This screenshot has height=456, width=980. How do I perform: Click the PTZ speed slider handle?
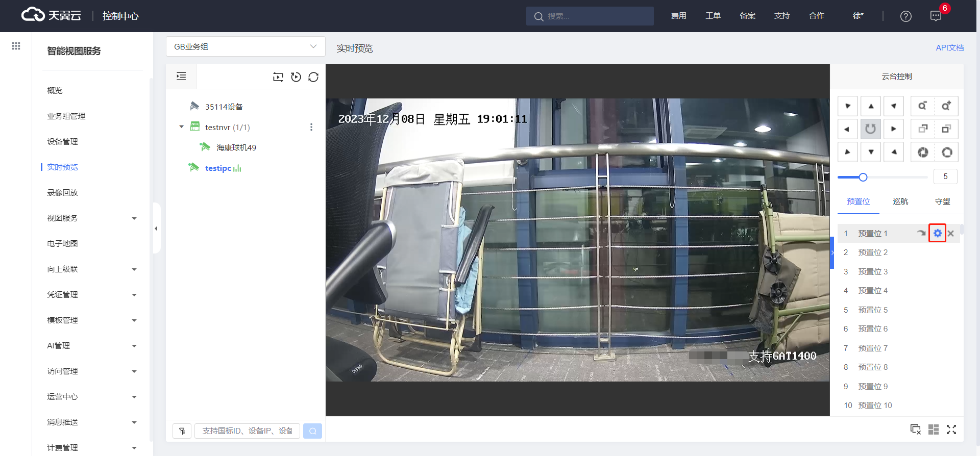(x=863, y=177)
